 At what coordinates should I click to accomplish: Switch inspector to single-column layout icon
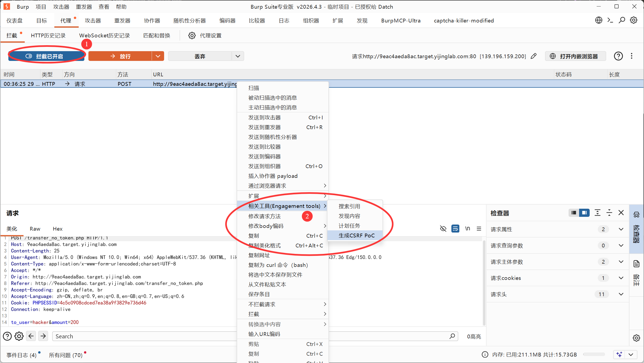coord(574,213)
